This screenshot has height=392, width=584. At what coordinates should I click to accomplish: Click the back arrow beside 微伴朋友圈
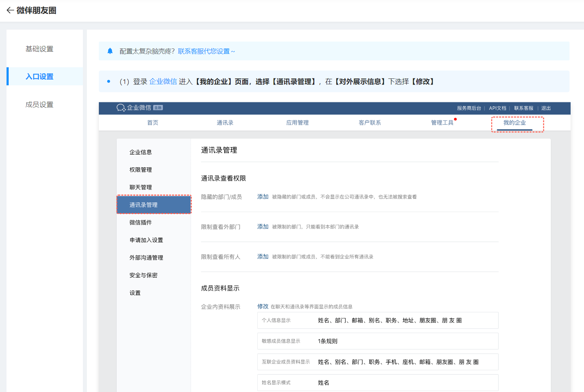(x=10, y=10)
